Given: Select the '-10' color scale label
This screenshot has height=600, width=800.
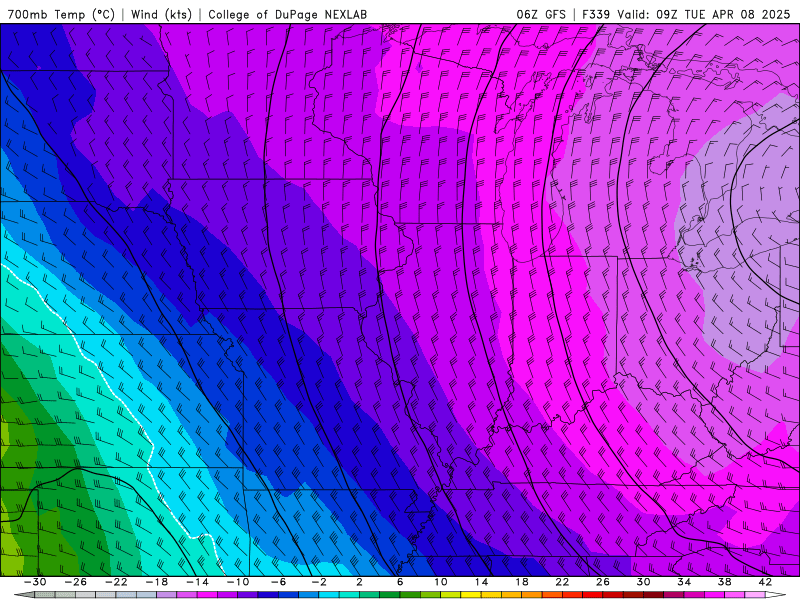Looking at the screenshot, I should tap(238, 582).
